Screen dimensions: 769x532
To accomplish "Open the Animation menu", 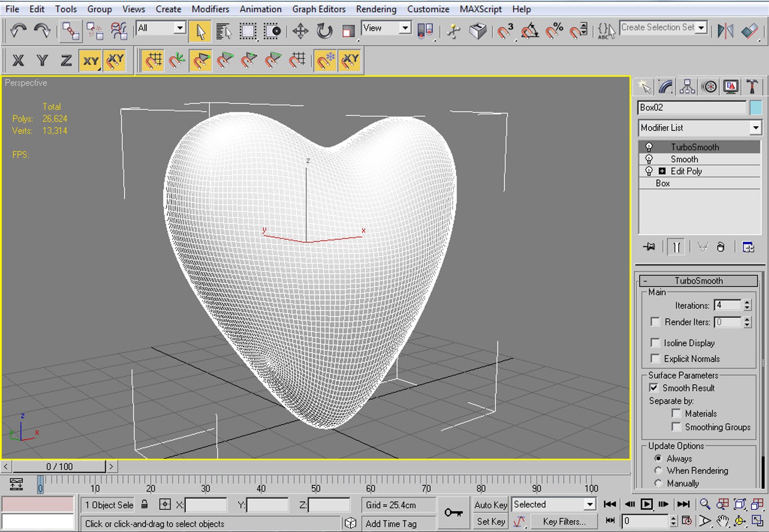I will (261, 9).
